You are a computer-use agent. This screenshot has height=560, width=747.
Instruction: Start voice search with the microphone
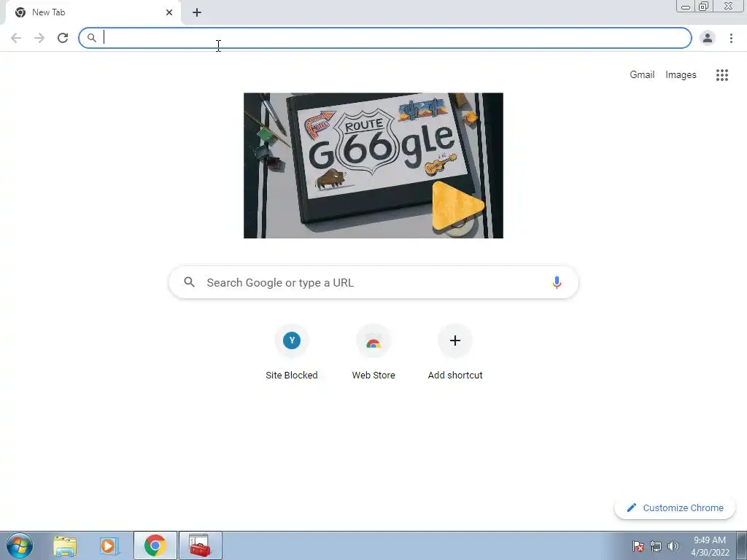point(557,282)
